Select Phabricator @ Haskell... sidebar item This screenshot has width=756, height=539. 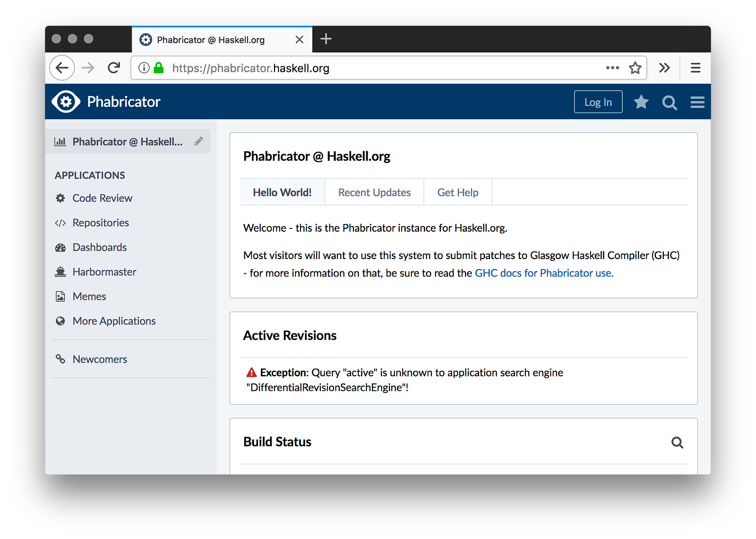click(x=128, y=142)
